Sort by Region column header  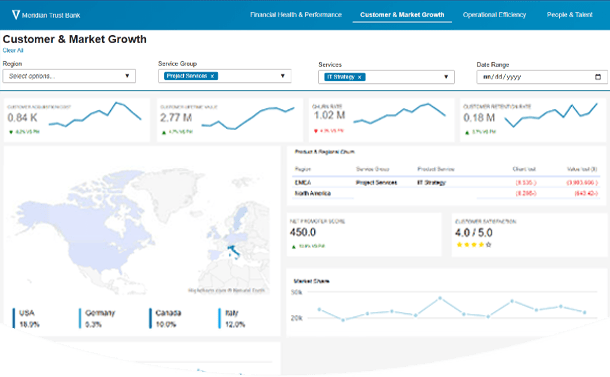(x=303, y=169)
